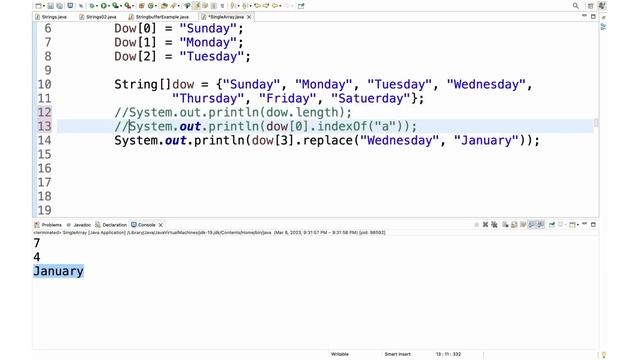Image resolution: width=640 pixels, height=360 pixels.
Task: Maximize the editor area
Action: tap(593, 16)
